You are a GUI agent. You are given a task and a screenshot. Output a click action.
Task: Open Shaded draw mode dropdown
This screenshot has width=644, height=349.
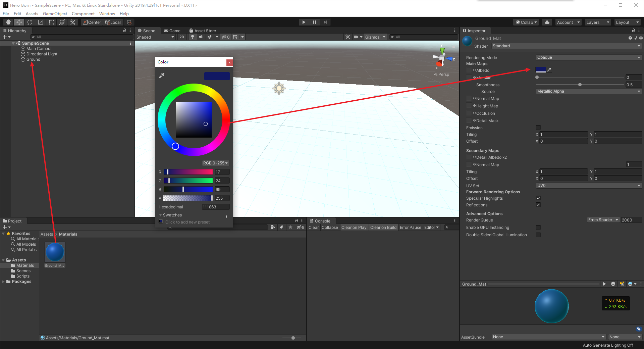click(155, 37)
